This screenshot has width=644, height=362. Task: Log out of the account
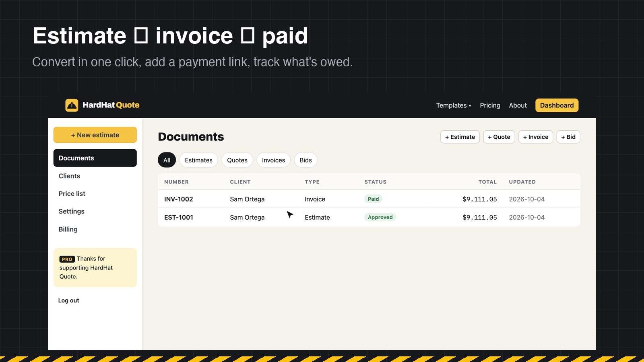point(69,300)
